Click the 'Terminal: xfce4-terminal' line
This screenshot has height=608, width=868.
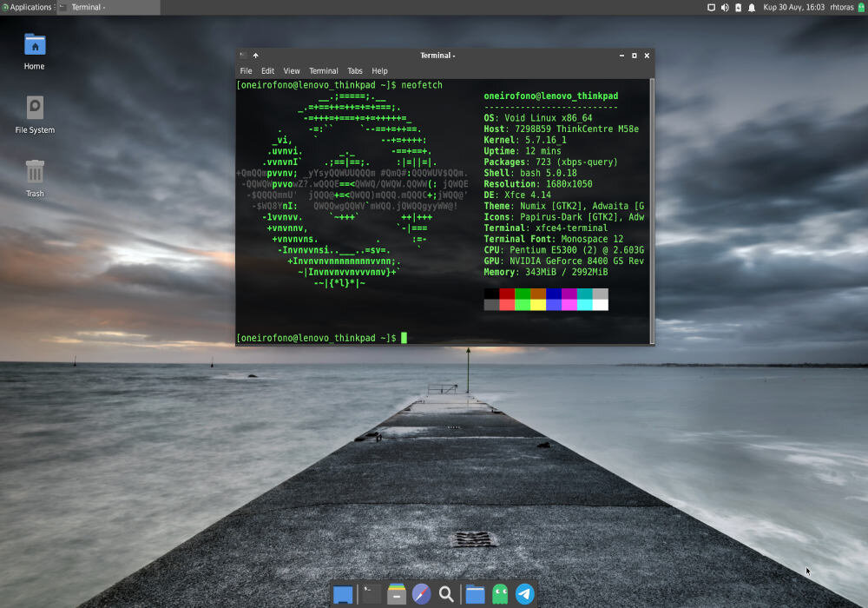[546, 228]
